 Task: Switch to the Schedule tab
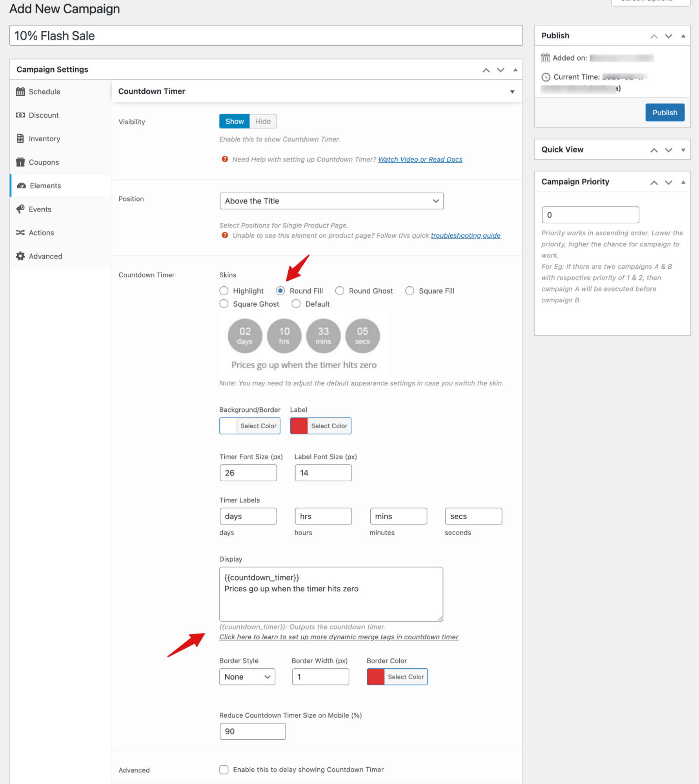pyautogui.click(x=44, y=91)
